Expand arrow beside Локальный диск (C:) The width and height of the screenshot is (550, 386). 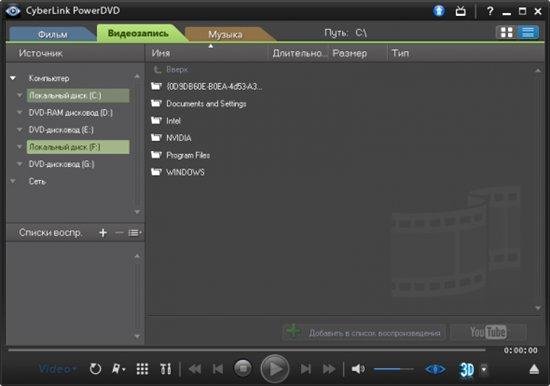(x=20, y=95)
